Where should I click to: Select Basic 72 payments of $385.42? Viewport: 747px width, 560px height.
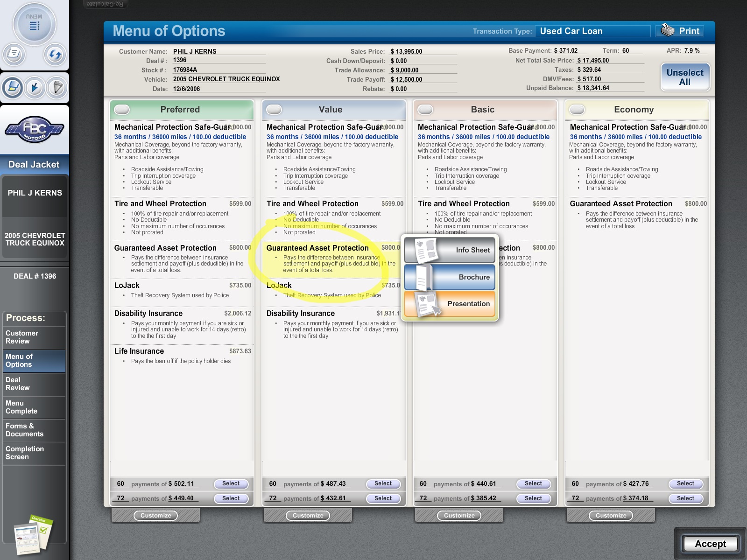tap(534, 498)
